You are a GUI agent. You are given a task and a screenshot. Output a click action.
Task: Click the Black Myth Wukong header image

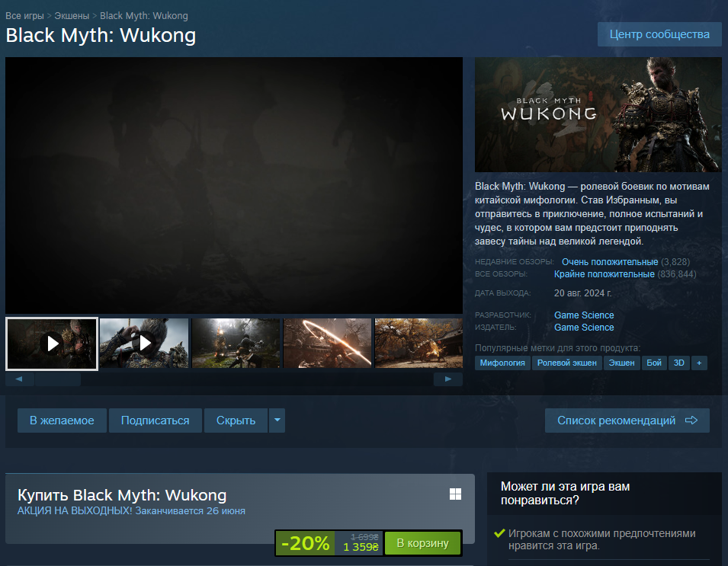coord(598,114)
